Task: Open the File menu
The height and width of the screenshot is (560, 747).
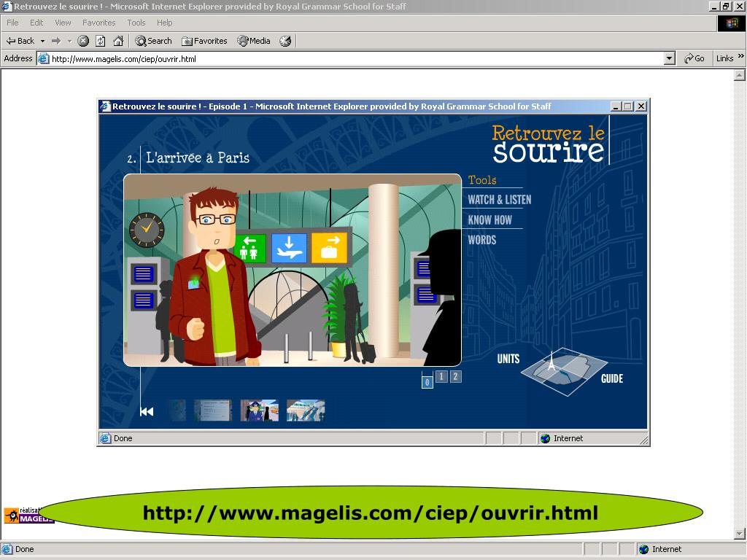Action: point(12,23)
